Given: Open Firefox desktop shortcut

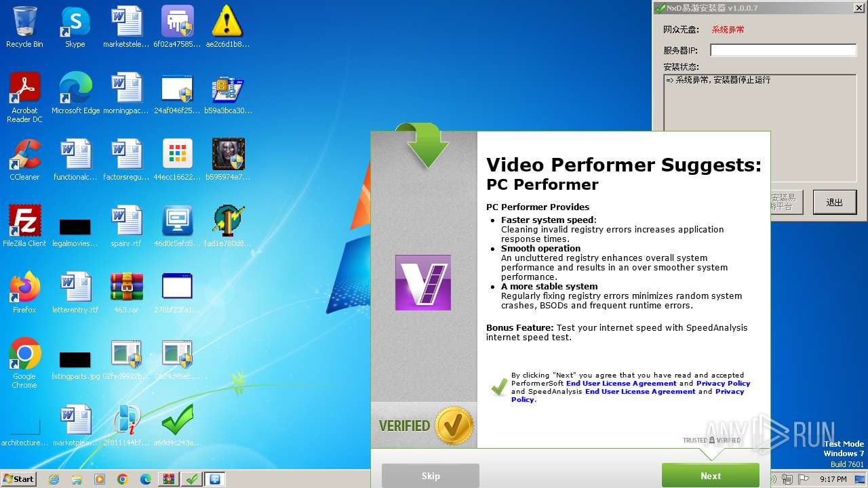Looking at the screenshot, I should (x=24, y=292).
